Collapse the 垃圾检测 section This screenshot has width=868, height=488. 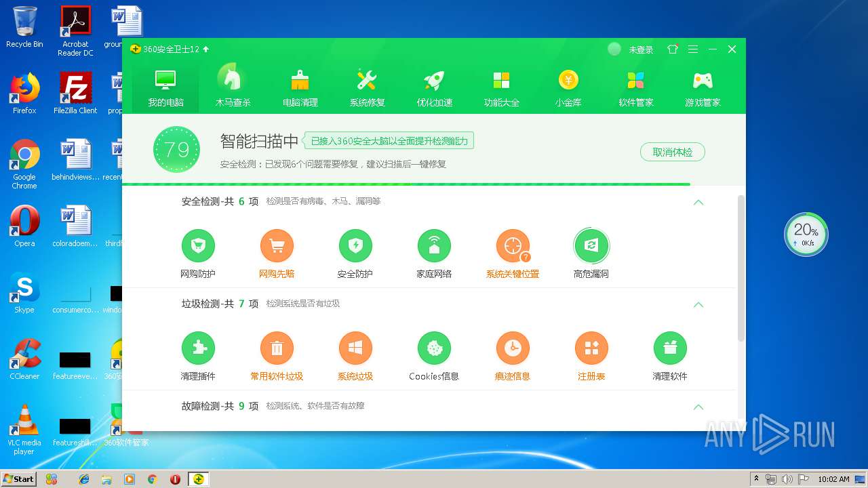698,304
